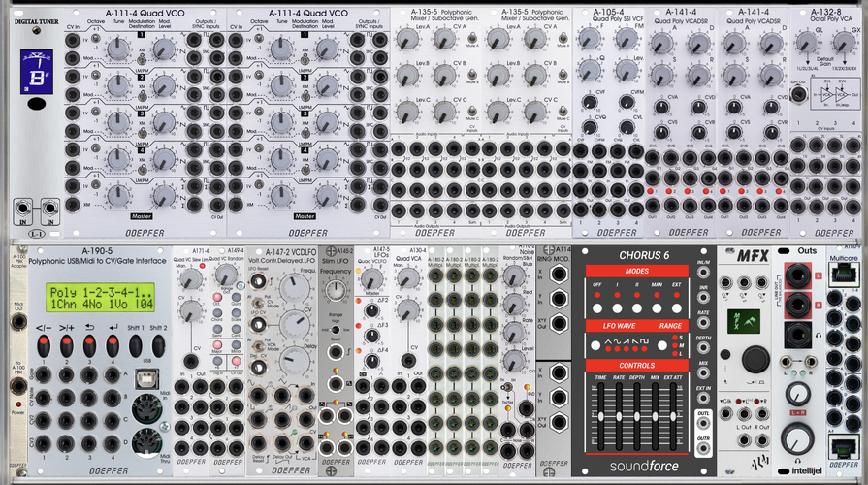This screenshot has width=868, height=485.
Task: Click the Frequency knob on Slim LFO
Action: coord(335,291)
